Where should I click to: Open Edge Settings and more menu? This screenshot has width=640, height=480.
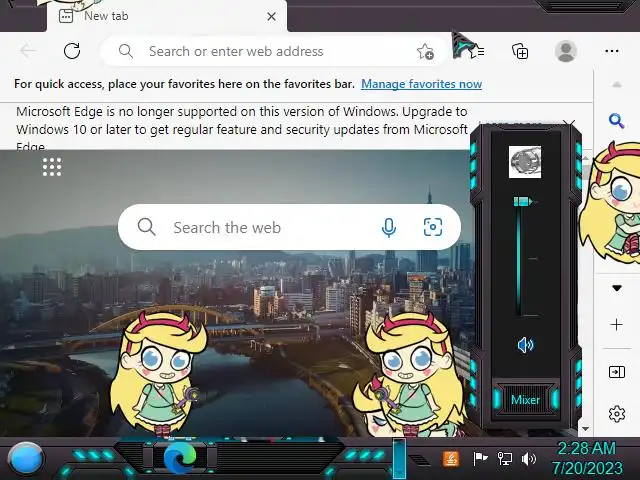click(x=611, y=51)
